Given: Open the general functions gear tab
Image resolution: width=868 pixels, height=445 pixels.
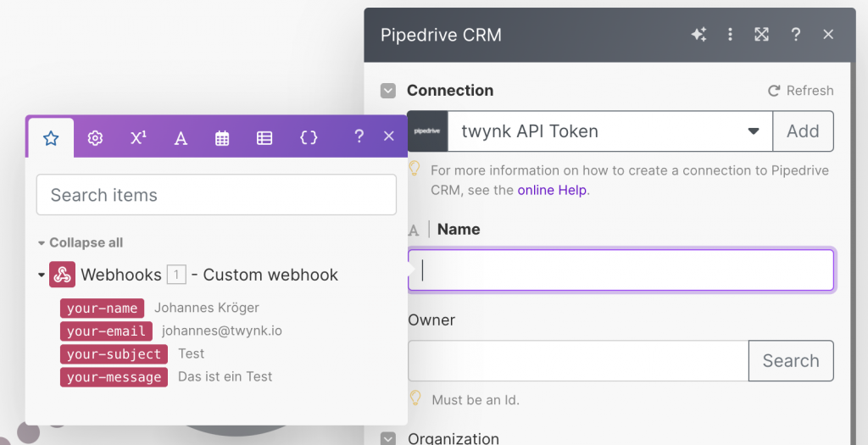Looking at the screenshot, I should [x=95, y=137].
